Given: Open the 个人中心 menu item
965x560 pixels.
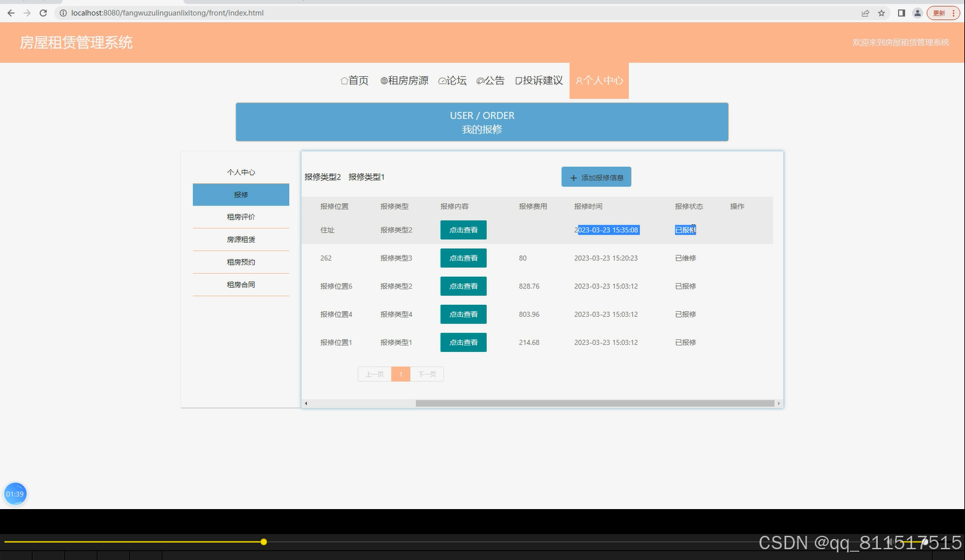Looking at the screenshot, I should [599, 80].
